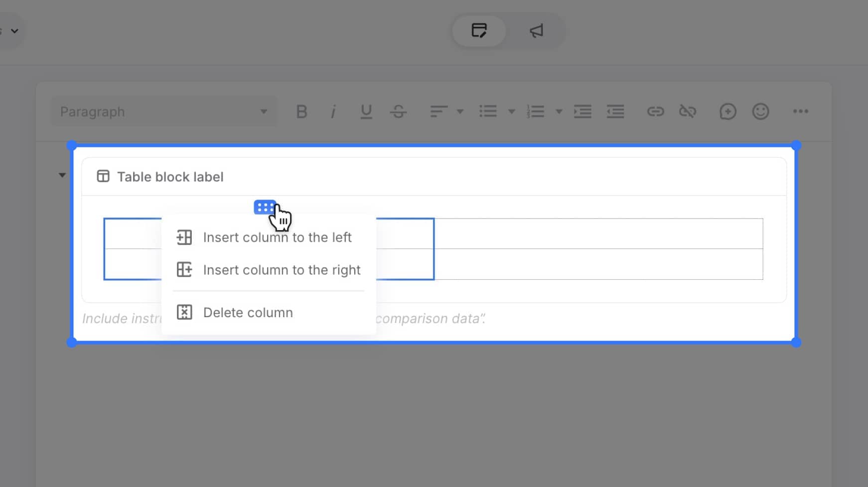Click the top-right table cell
This screenshot has height=487, width=868.
598,234
